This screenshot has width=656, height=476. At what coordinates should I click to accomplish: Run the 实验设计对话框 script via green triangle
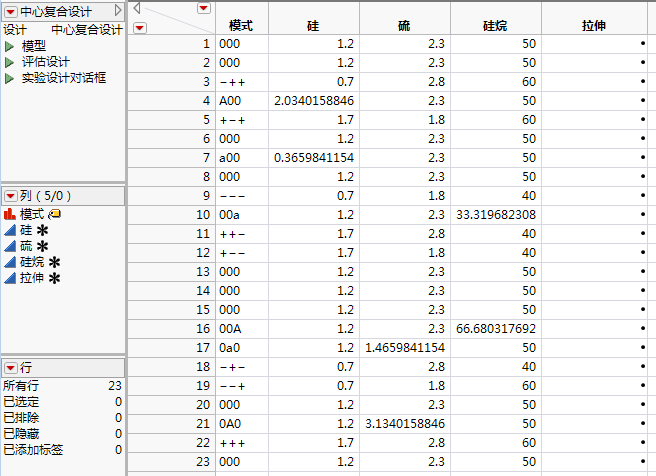click(x=9, y=78)
